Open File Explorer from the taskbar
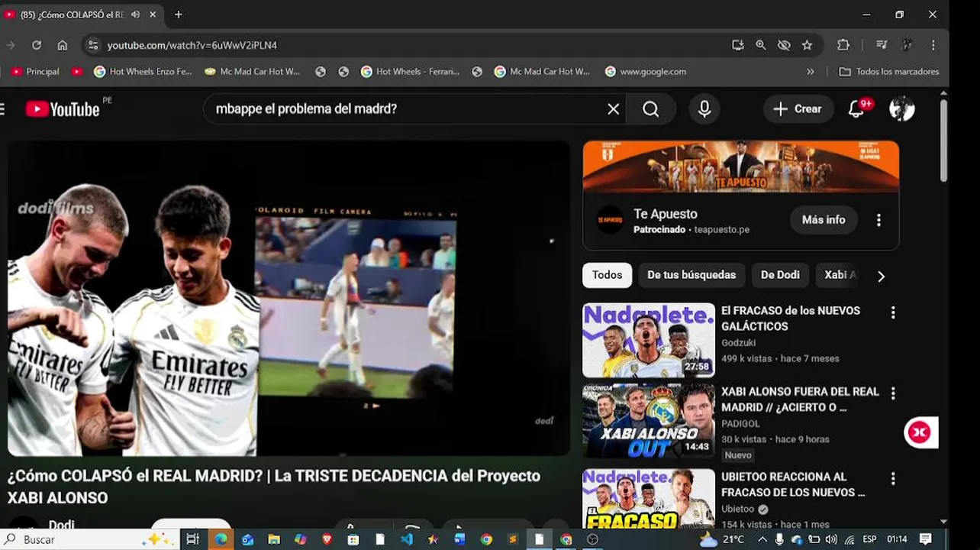 273,539
